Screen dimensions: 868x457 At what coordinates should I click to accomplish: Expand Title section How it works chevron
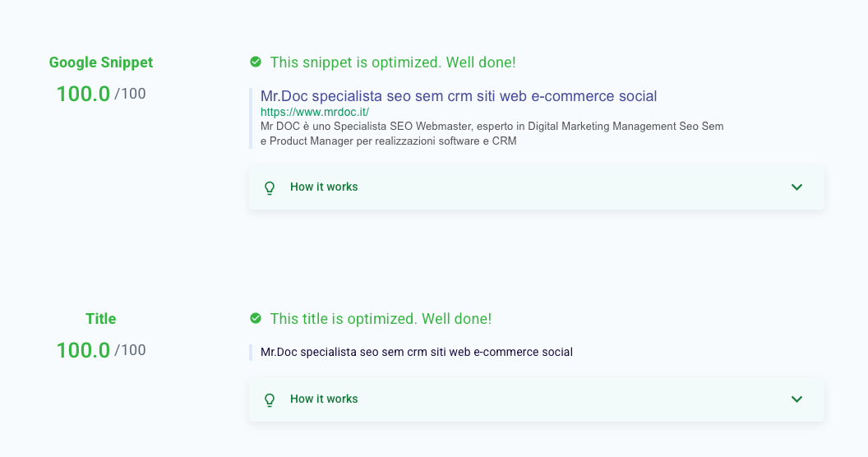click(x=796, y=399)
